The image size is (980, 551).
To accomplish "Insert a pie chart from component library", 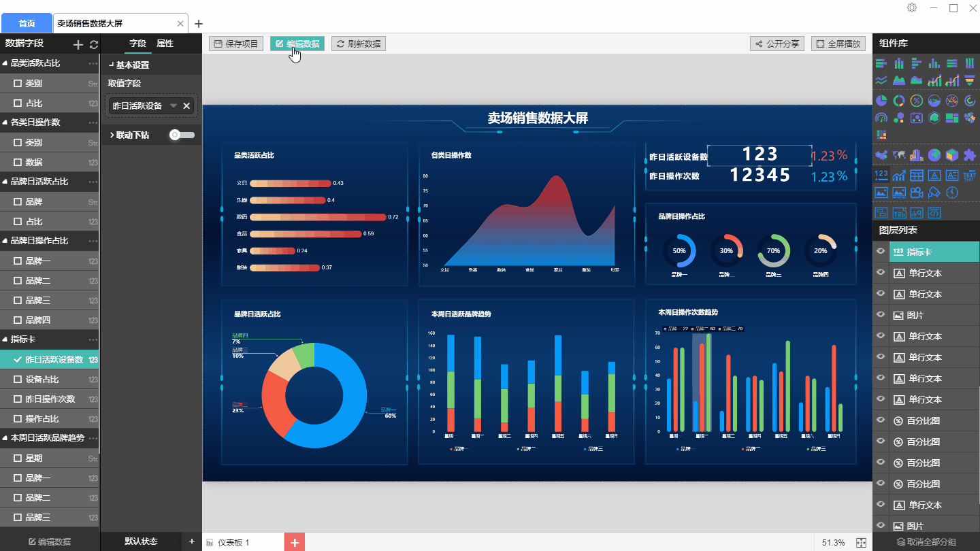I will (x=881, y=101).
